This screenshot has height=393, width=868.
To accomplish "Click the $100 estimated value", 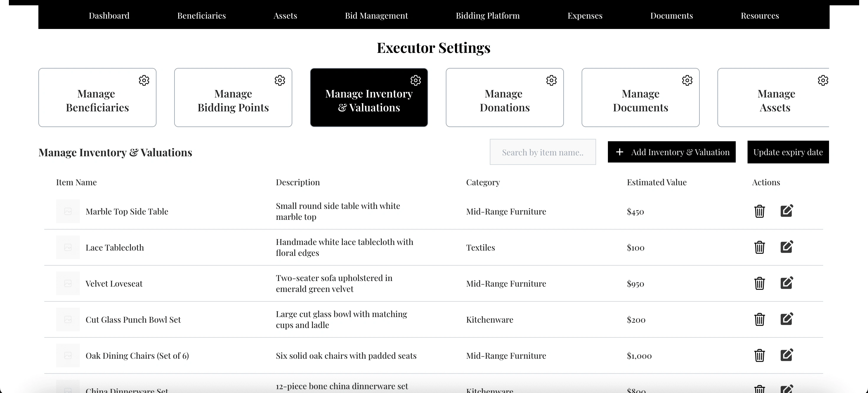I will click(x=635, y=248).
